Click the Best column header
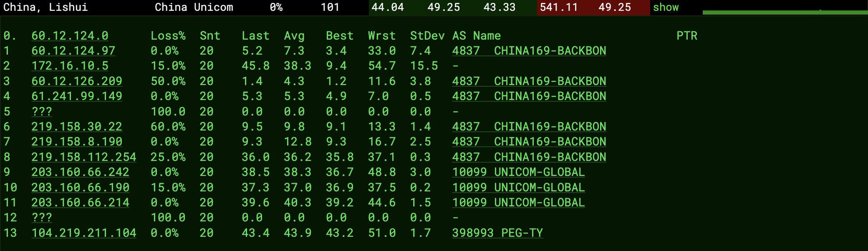Image resolution: width=868 pixels, height=251 pixels. [x=340, y=36]
